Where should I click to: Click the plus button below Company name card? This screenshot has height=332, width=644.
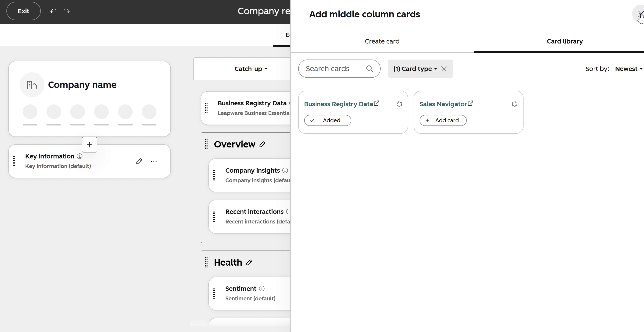pos(90,144)
